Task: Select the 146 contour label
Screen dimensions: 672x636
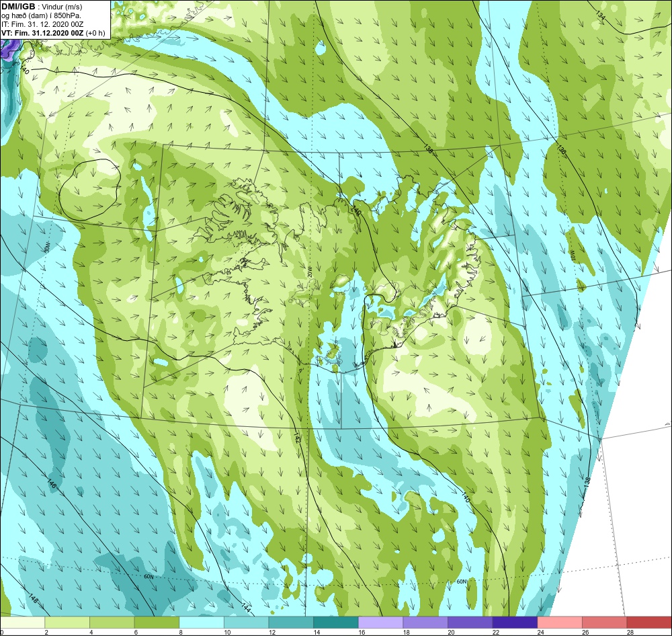Action: coord(51,483)
